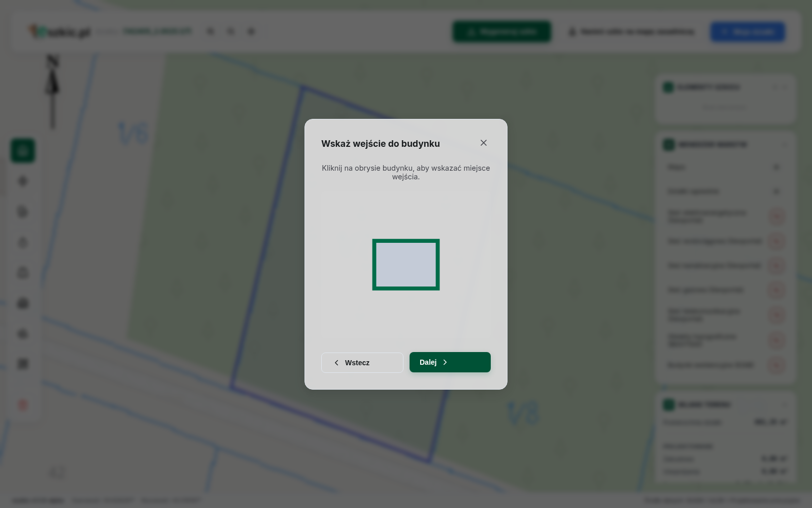This screenshot has height=508, width=812.
Task: Click the third small icon after the project name
Action: coord(251,31)
